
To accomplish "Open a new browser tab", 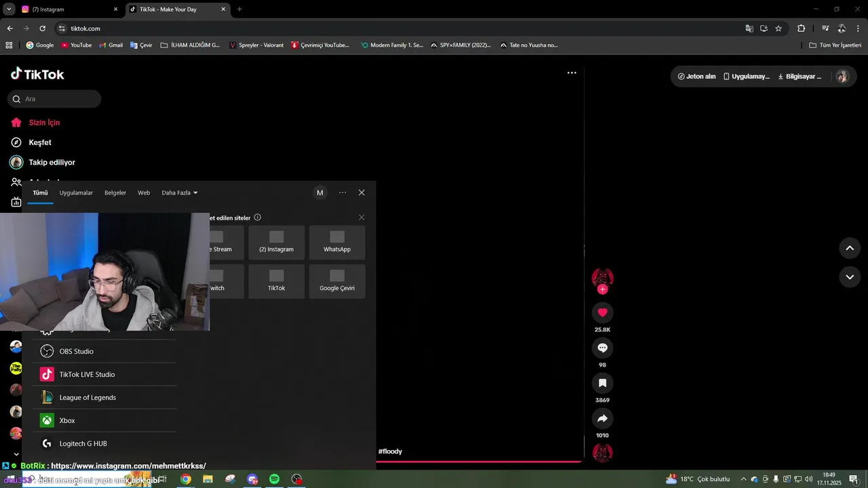I will (239, 9).
